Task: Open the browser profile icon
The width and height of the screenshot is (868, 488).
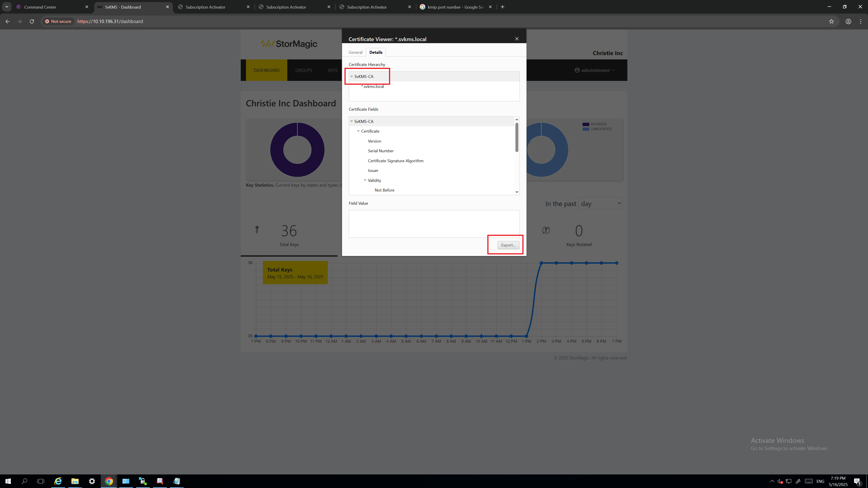Action: (x=848, y=21)
